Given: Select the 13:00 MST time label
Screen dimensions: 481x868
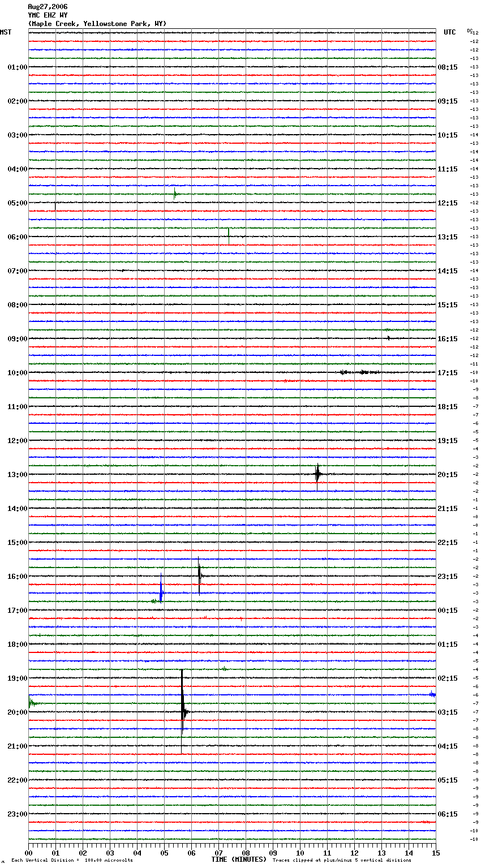Looking at the screenshot, I should point(17,475).
